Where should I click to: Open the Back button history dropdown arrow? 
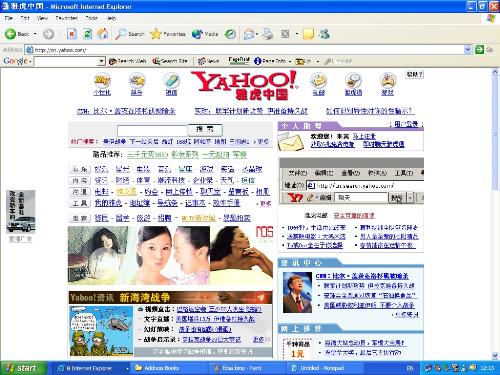point(35,34)
